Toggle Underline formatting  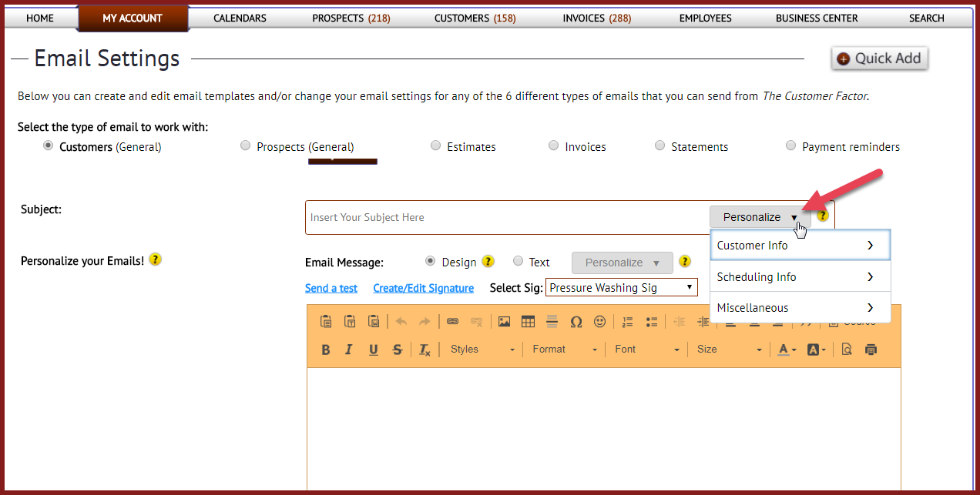tap(373, 350)
